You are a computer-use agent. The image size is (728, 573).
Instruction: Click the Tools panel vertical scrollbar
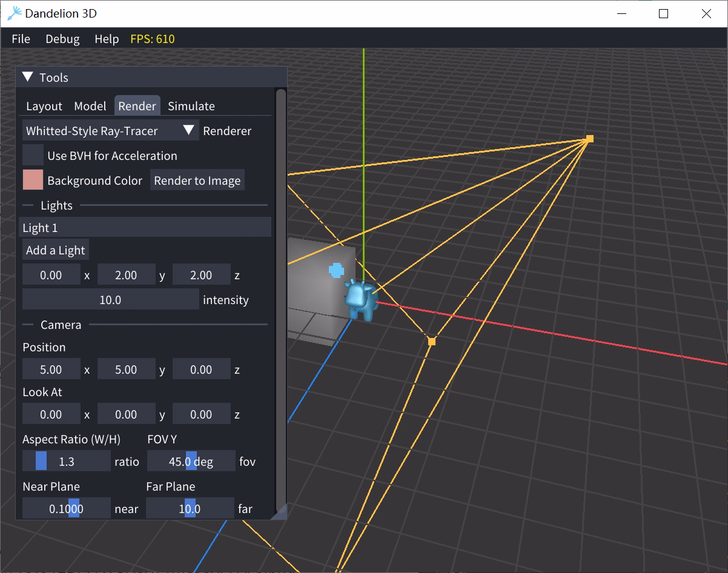pyautogui.click(x=280, y=300)
